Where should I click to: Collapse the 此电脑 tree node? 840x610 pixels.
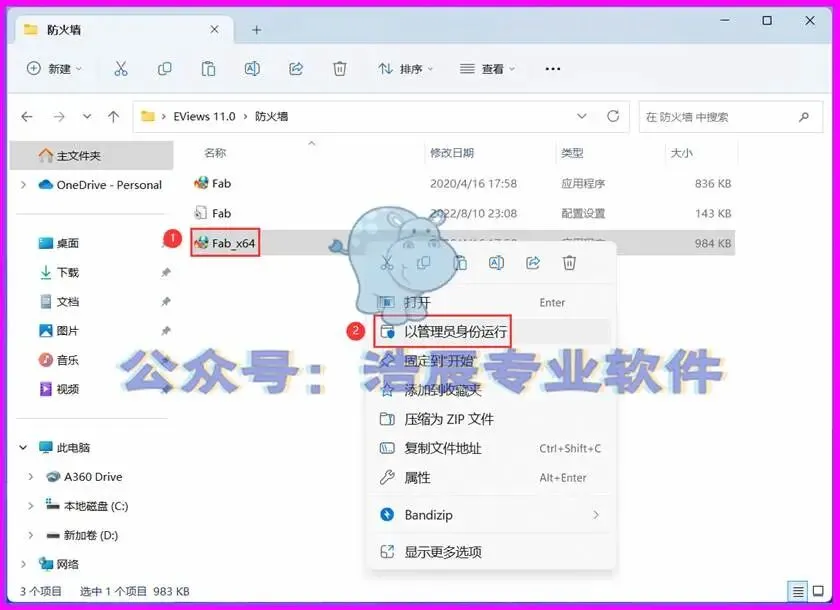pyautogui.click(x=23, y=447)
